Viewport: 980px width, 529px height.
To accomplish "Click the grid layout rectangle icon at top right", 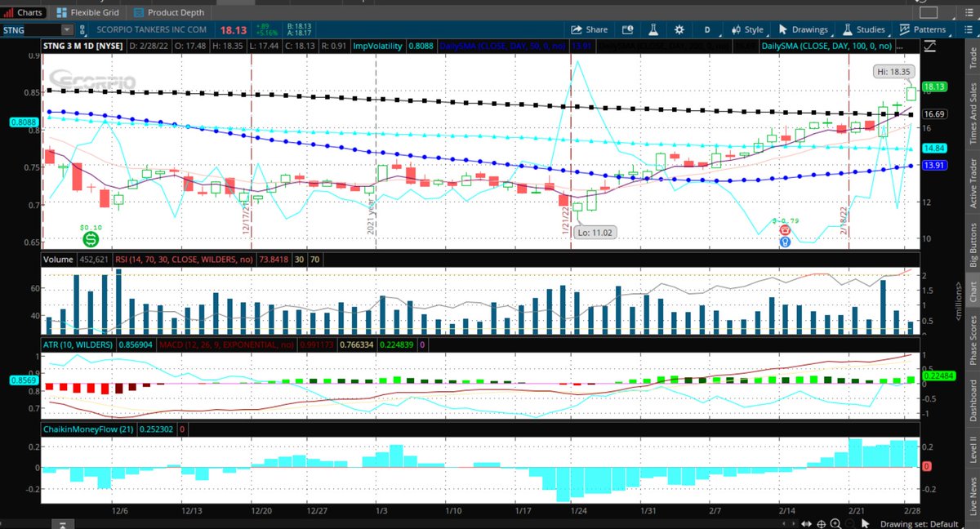I will coord(929,12).
